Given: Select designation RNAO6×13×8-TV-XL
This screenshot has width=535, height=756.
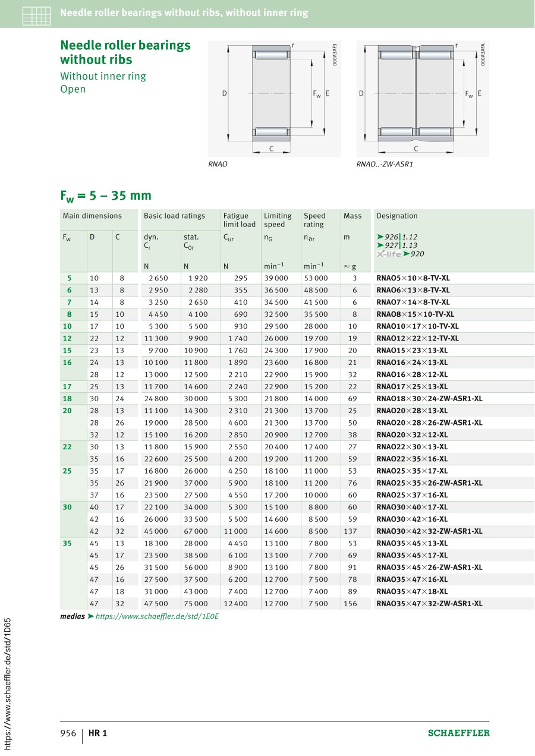Looking at the screenshot, I should click(413, 290).
